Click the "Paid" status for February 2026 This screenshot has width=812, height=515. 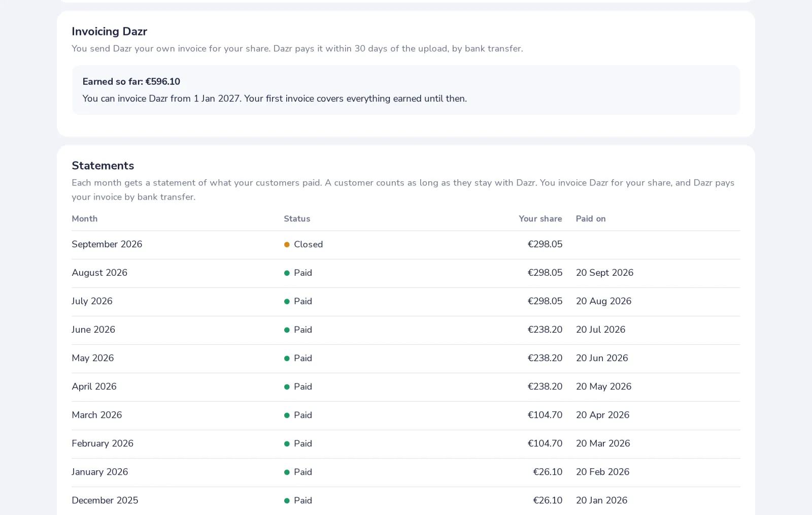point(298,443)
